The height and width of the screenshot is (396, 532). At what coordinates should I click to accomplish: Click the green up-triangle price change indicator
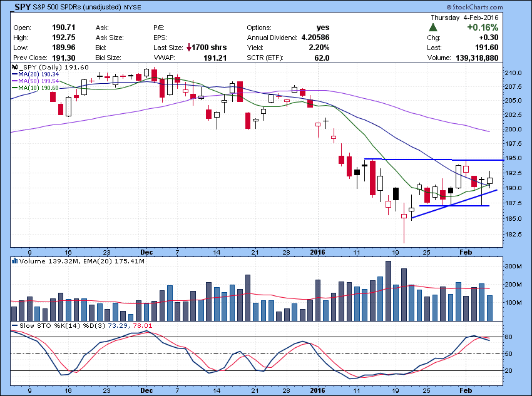(433, 28)
